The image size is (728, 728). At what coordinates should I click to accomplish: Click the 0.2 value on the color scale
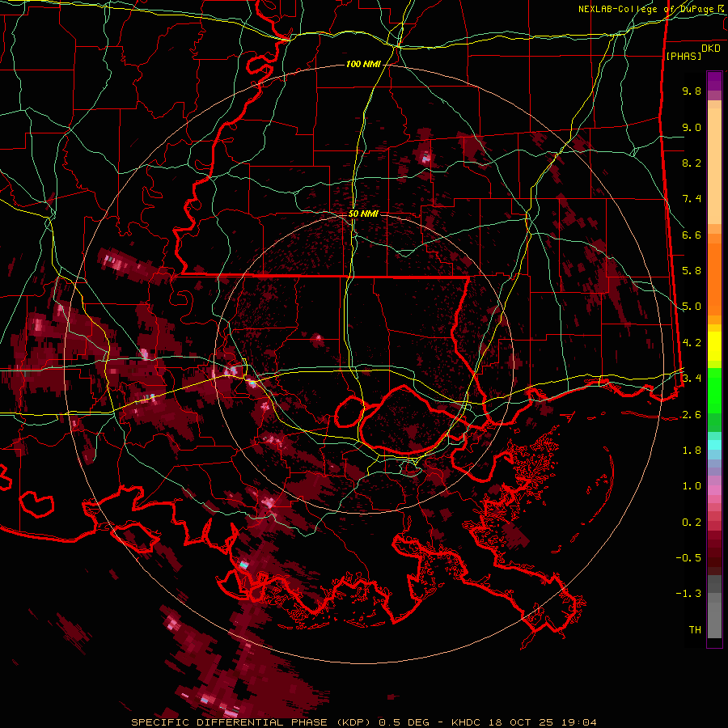pos(692,523)
